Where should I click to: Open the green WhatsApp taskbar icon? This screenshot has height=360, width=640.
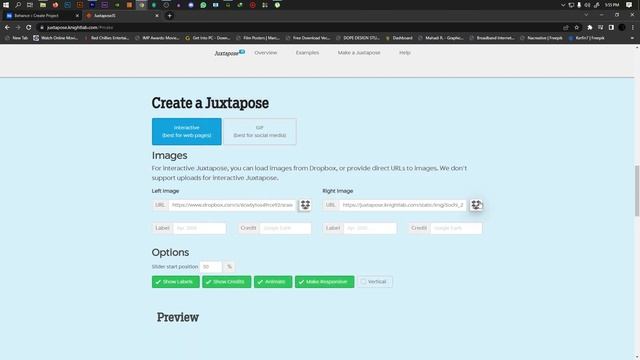(x=203, y=5)
